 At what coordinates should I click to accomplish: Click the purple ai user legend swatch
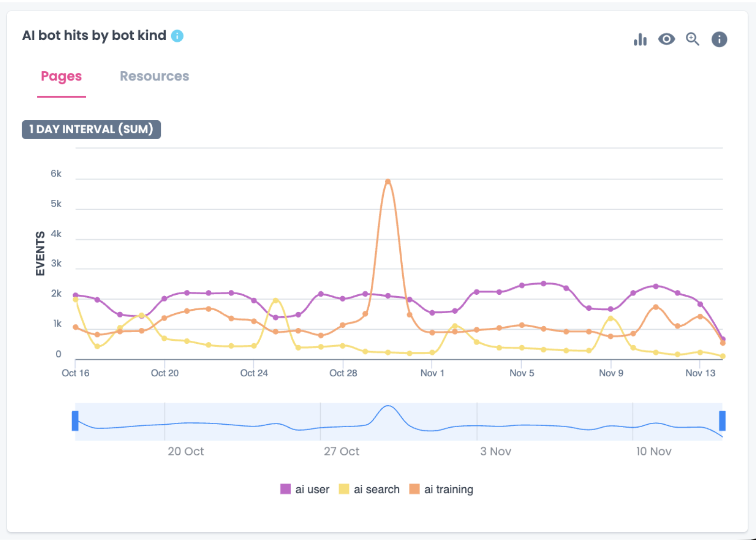285,489
